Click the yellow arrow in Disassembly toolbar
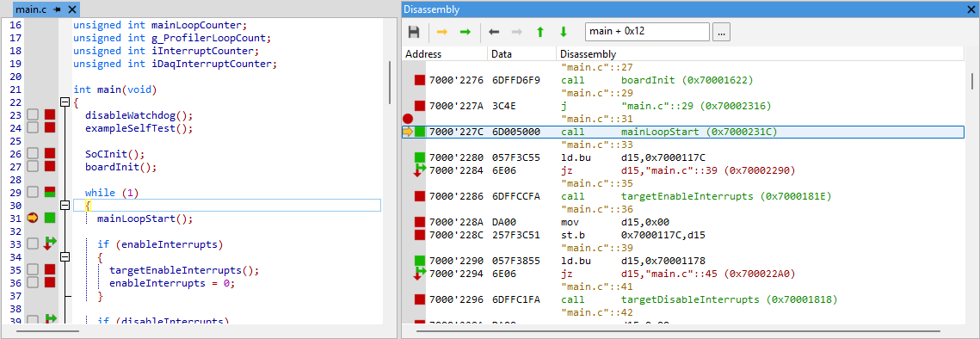Viewport: 980px width, 339px height. pos(442,32)
